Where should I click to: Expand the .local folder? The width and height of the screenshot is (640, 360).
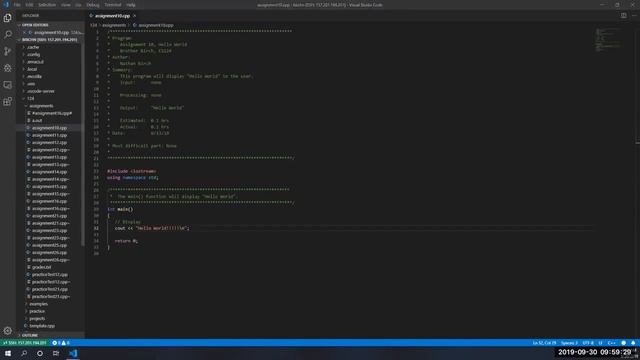click(32, 69)
